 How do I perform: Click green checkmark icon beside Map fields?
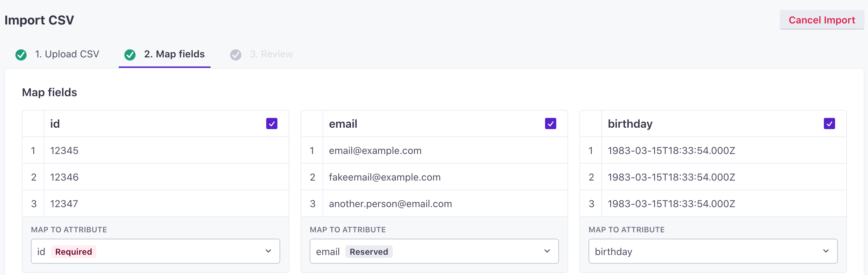coord(130,55)
